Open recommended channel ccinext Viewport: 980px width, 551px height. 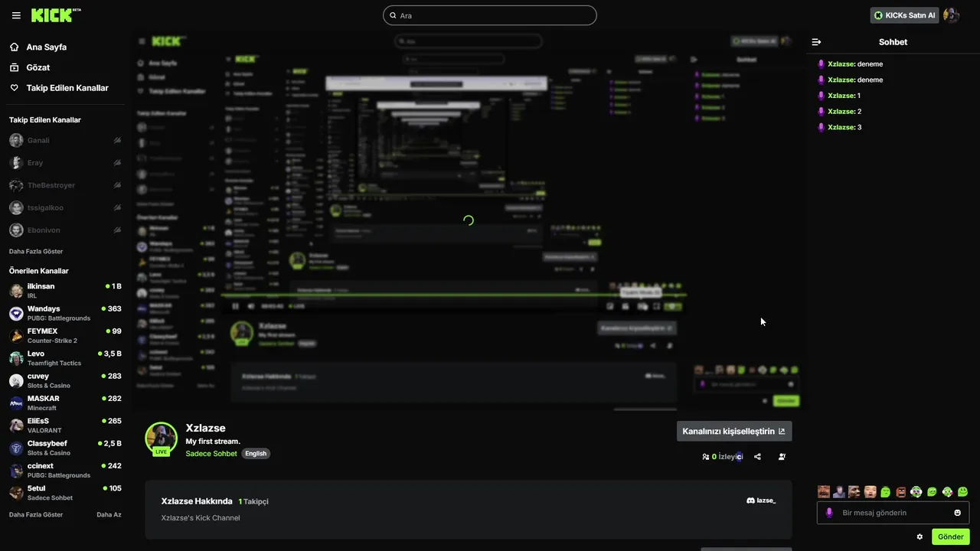tap(64, 470)
